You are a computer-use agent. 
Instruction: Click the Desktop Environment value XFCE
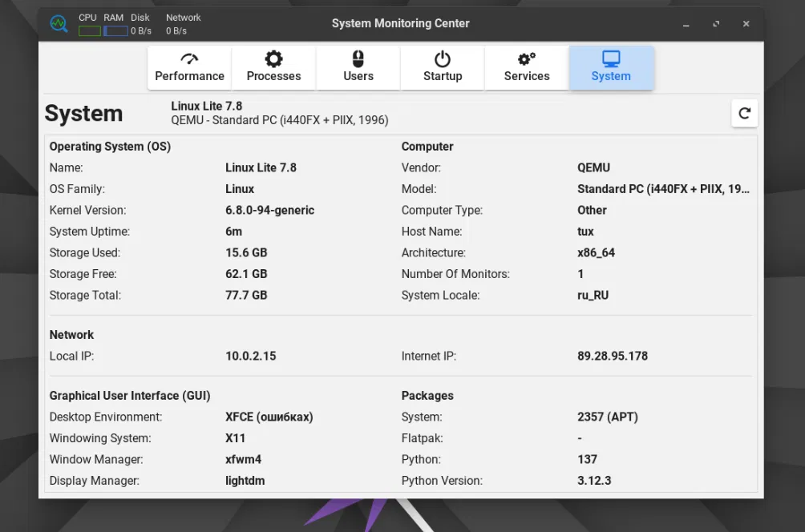(x=269, y=417)
